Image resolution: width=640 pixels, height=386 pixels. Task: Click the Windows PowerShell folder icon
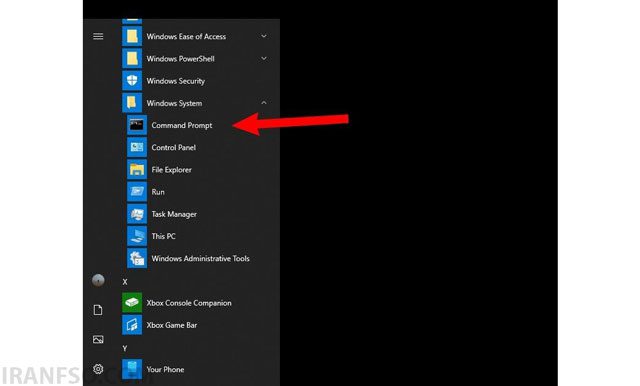(x=132, y=59)
